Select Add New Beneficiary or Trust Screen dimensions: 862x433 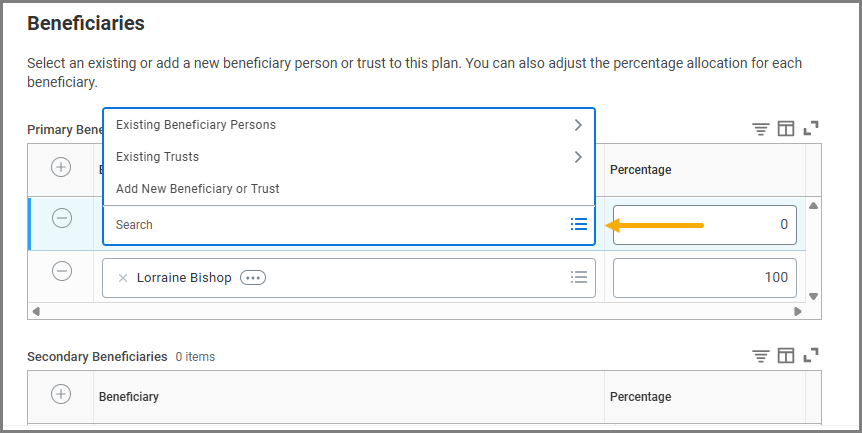198,189
